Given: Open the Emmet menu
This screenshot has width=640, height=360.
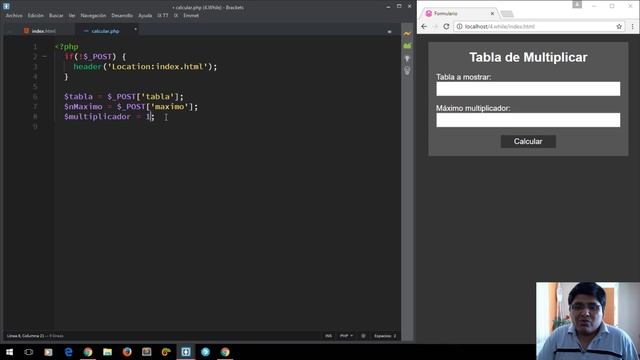Looking at the screenshot, I should pyautogui.click(x=191, y=16).
